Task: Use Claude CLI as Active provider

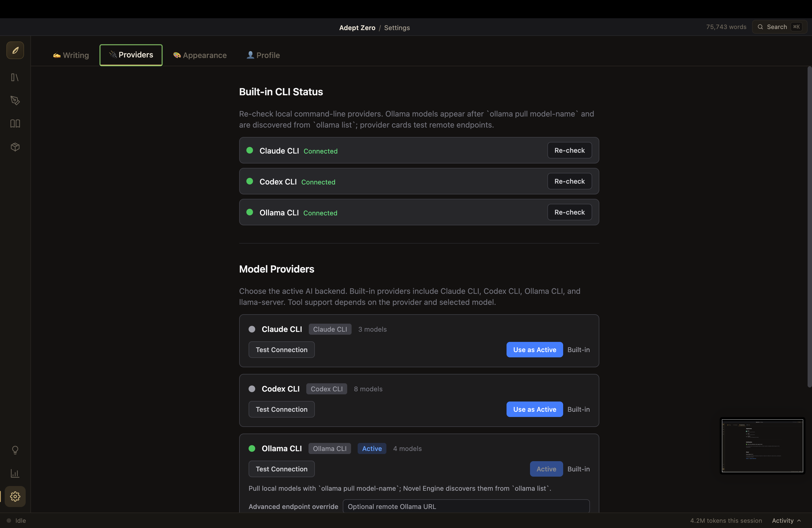Action: point(535,350)
